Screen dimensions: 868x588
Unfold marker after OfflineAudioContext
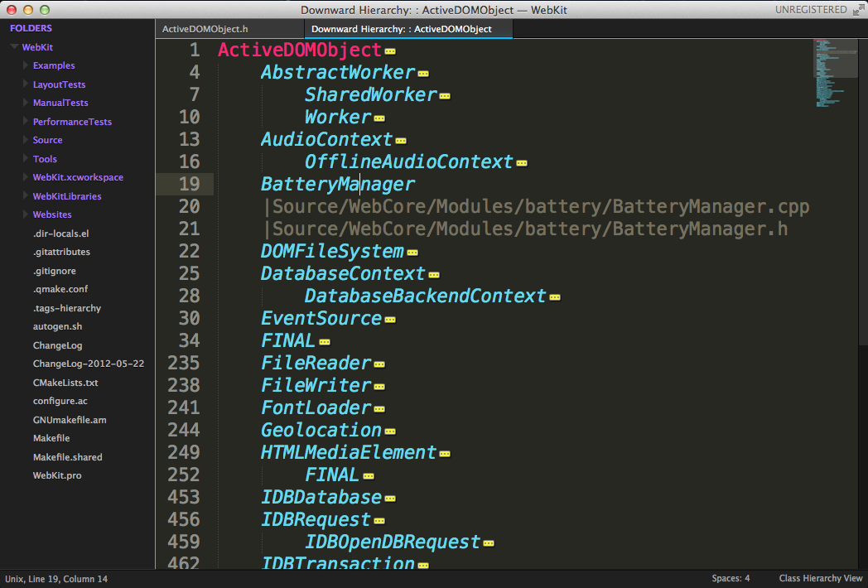[x=522, y=163]
